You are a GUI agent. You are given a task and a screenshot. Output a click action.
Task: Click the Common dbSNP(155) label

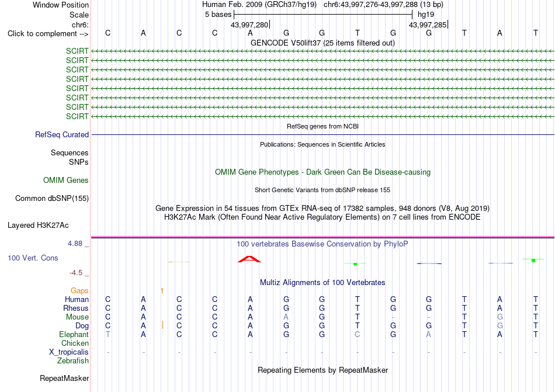click(x=52, y=198)
